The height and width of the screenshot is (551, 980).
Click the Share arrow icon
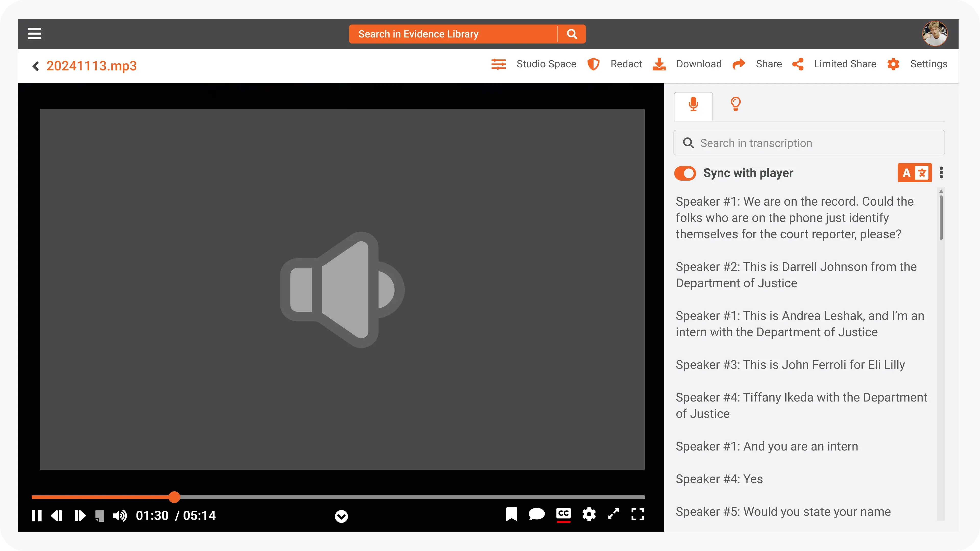click(739, 64)
